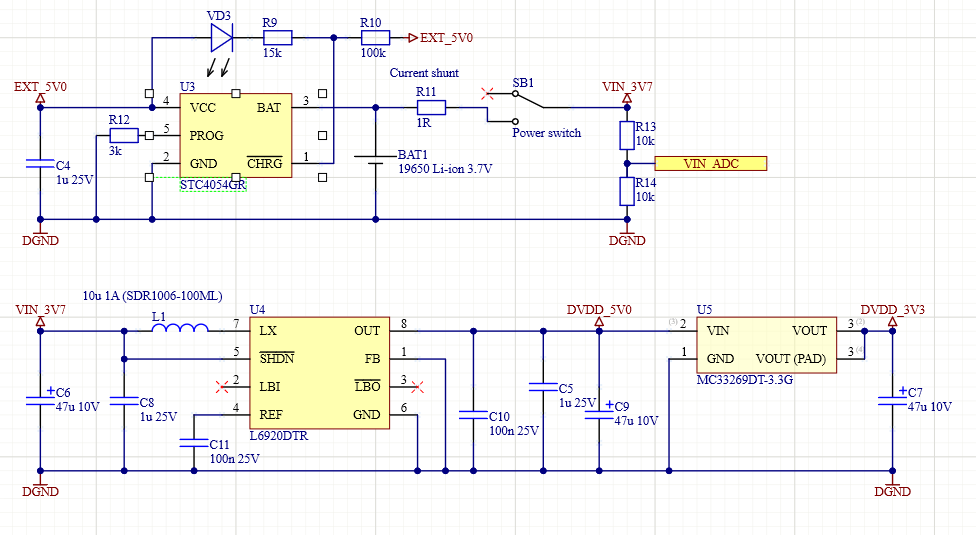Click the R13 10k resistor

pos(627,136)
